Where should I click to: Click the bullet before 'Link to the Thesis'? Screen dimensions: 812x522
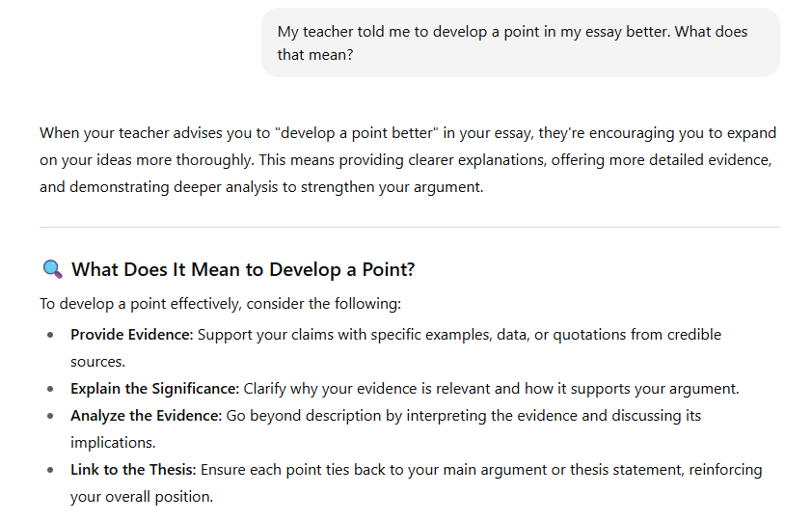pyautogui.click(x=50, y=470)
